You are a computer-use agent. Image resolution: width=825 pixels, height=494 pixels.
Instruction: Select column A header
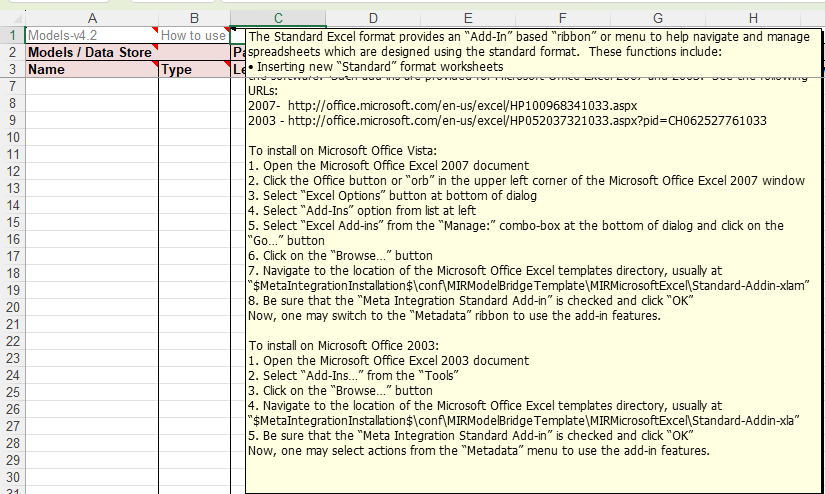click(x=91, y=17)
